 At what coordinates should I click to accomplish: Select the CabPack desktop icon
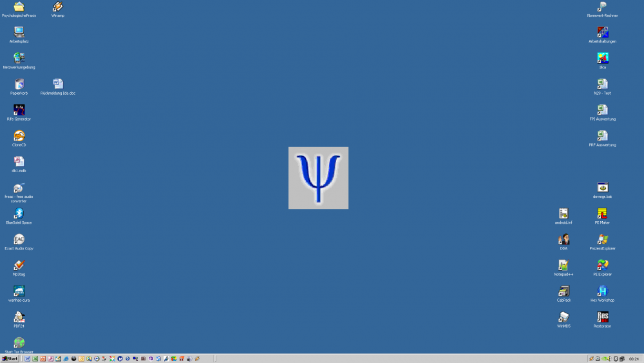pyautogui.click(x=563, y=295)
